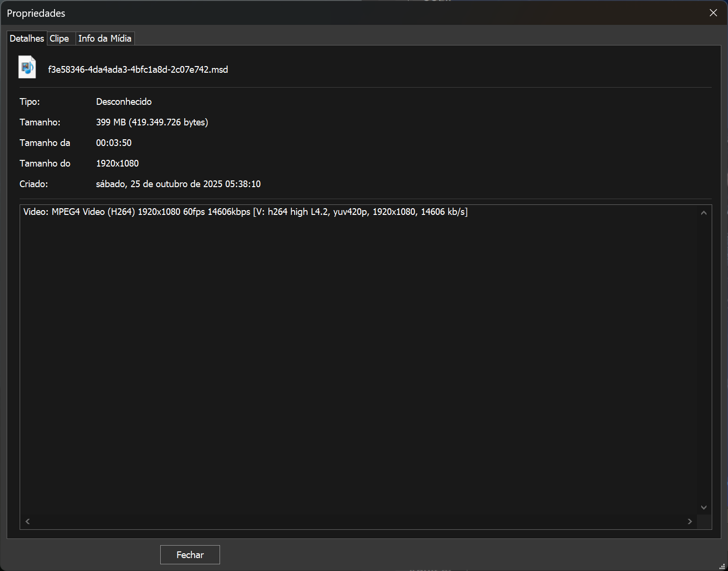
Task: Click the resize grip in the window corner
Action: coord(722,566)
